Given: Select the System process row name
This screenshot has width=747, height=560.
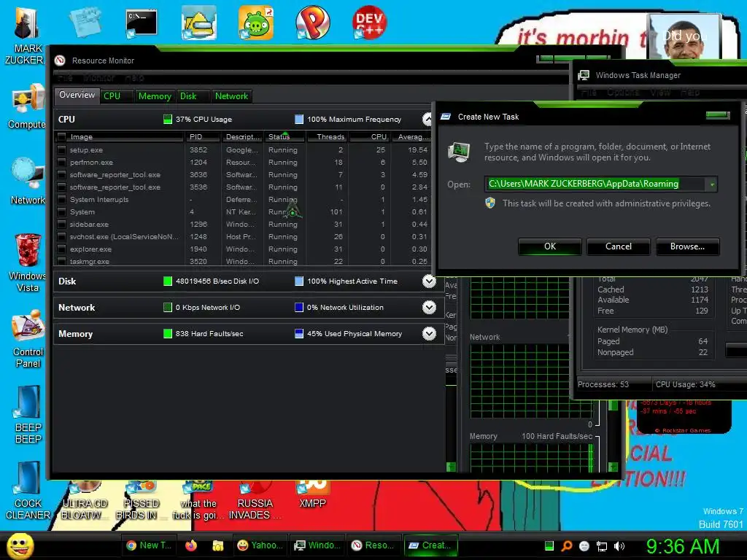Looking at the screenshot, I should (x=82, y=212).
